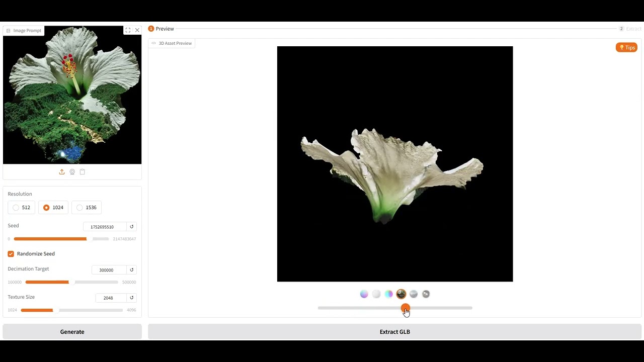This screenshot has width=644, height=362.
Task: Open fullscreen view of the image prompt
Action: pyautogui.click(x=128, y=30)
